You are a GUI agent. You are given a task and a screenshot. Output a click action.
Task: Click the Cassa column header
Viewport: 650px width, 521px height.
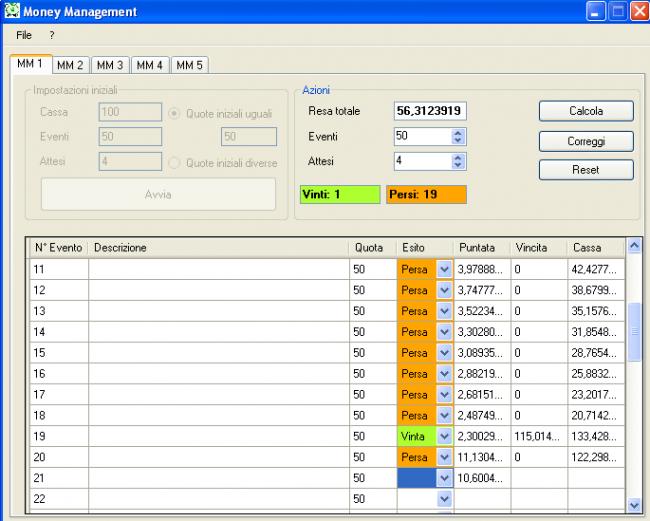pos(596,248)
